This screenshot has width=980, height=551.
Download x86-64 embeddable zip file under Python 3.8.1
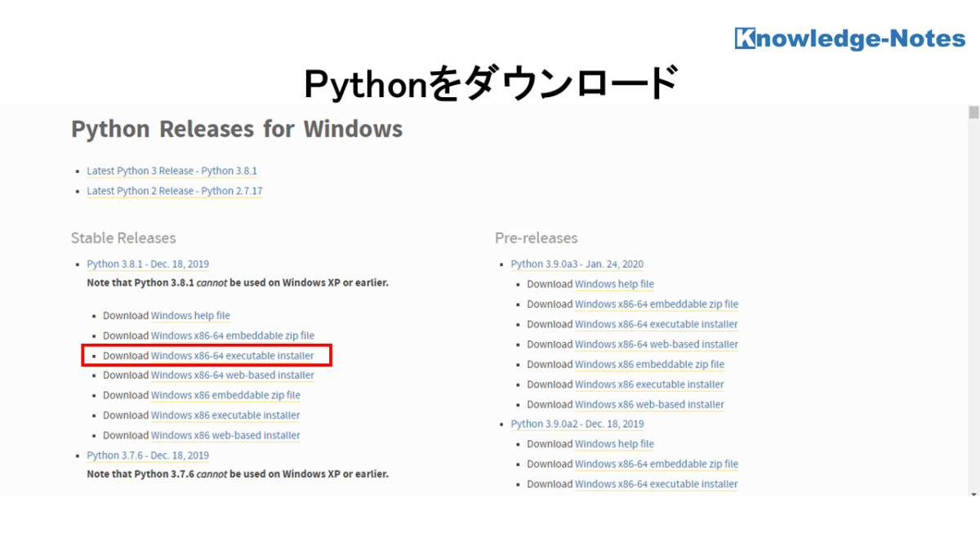coord(233,335)
